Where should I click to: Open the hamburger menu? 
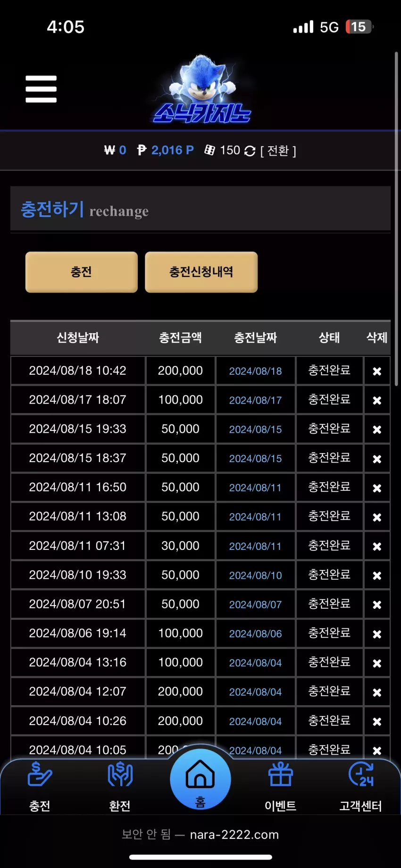(x=41, y=89)
